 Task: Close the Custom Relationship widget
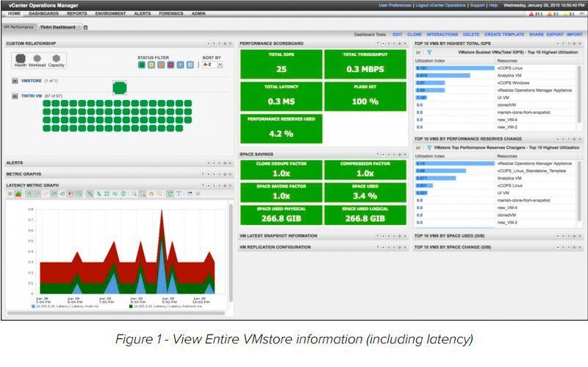click(x=230, y=43)
